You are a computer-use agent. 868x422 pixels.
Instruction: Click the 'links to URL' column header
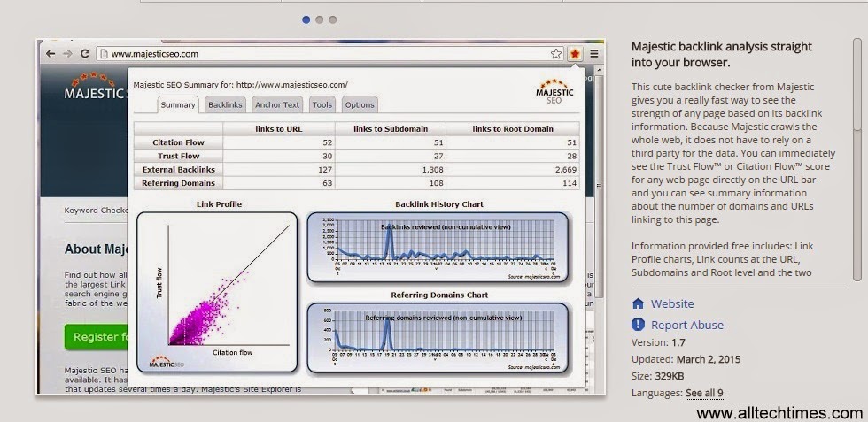(279, 129)
